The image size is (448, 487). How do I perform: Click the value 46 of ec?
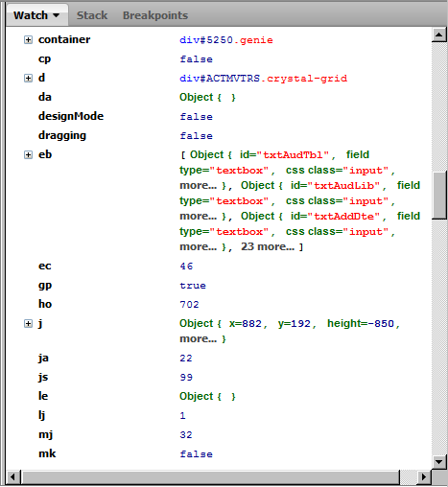186,267
